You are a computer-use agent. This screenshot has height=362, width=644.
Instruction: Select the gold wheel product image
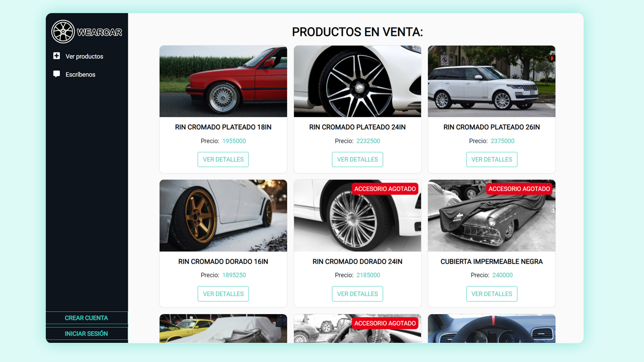[x=223, y=216]
